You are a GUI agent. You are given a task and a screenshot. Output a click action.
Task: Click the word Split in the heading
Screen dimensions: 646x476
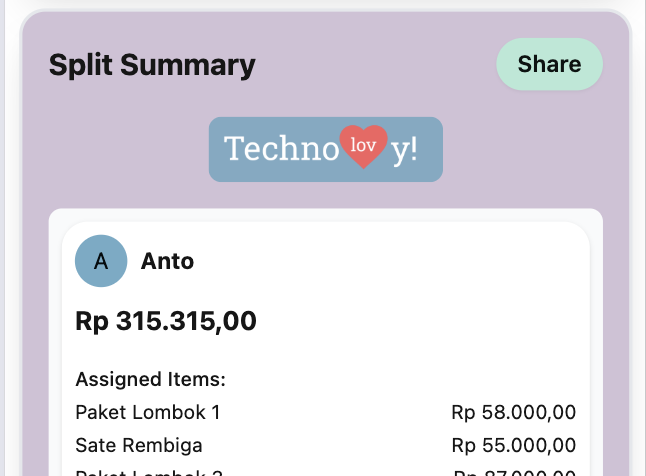(x=78, y=65)
